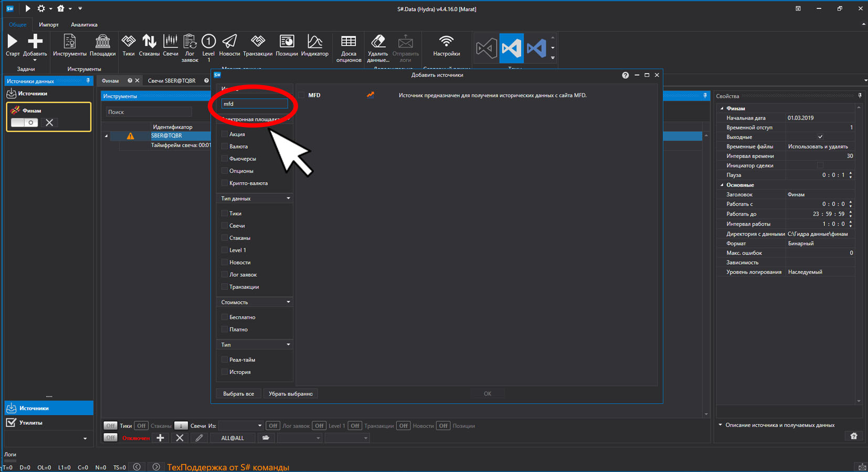Open the Индикатор chart tool

tap(315, 45)
